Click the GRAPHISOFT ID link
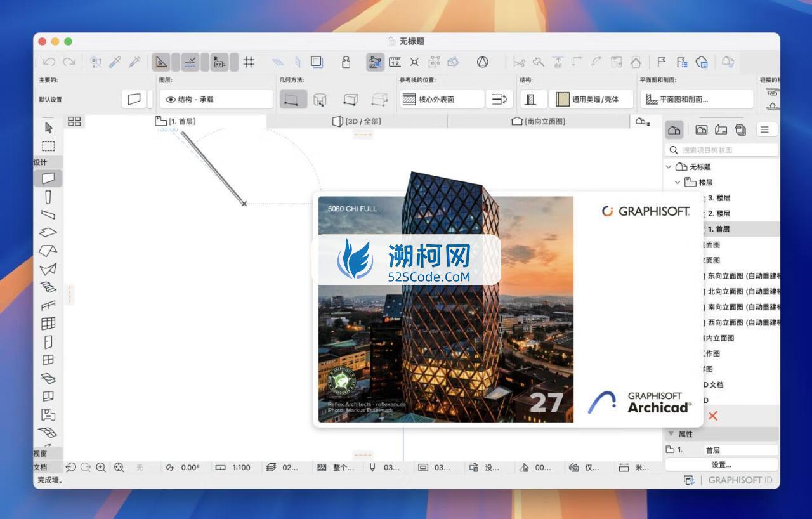This screenshot has height=519, width=812. 740,480
